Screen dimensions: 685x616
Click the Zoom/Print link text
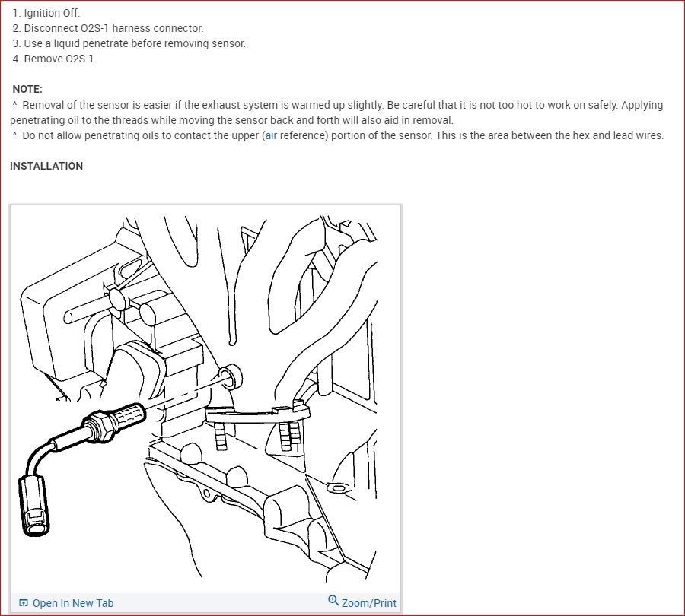point(368,603)
